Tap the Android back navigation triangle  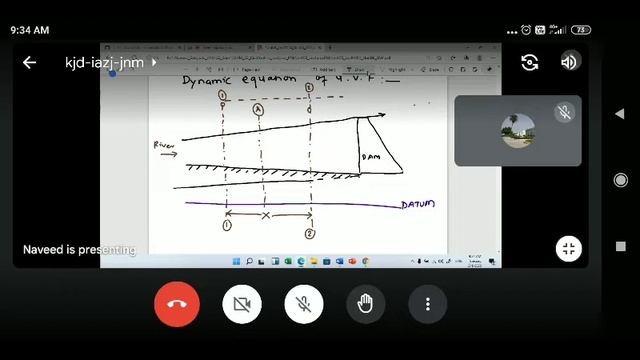pyautogui.click(x=620, y=114)
